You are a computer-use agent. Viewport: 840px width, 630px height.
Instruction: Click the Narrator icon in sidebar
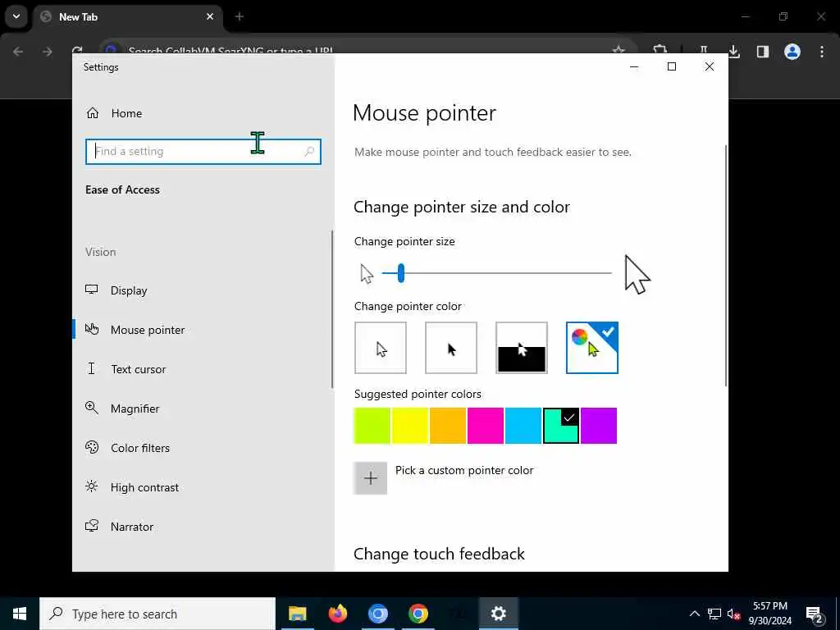[92, 526]
